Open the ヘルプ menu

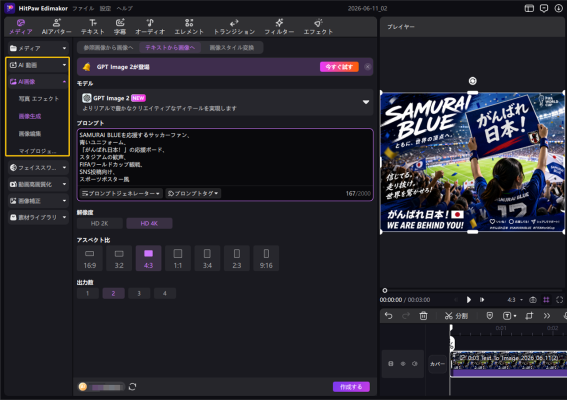[x=124, y=8]
